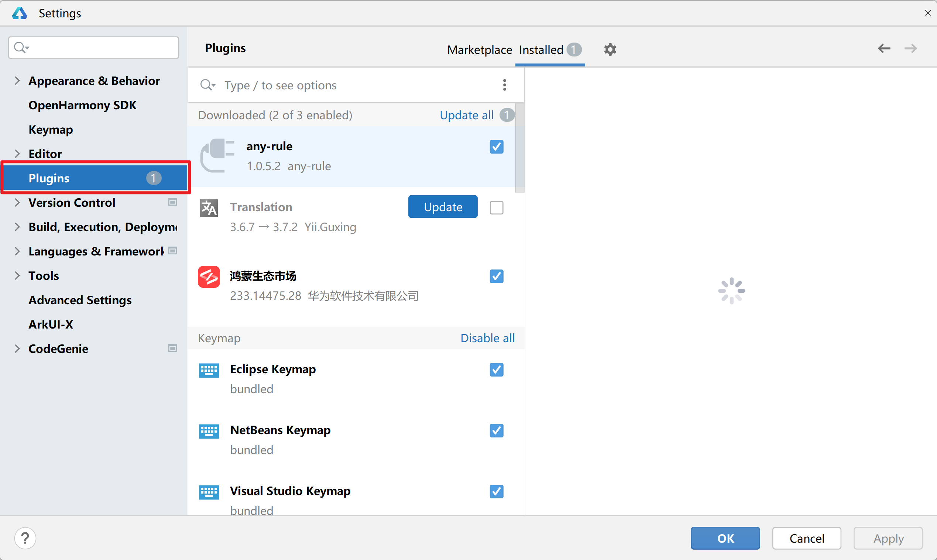Click the project-level icon beside Version Control
The width and height of the screenshot is (937, 560).
click(172, 202)
